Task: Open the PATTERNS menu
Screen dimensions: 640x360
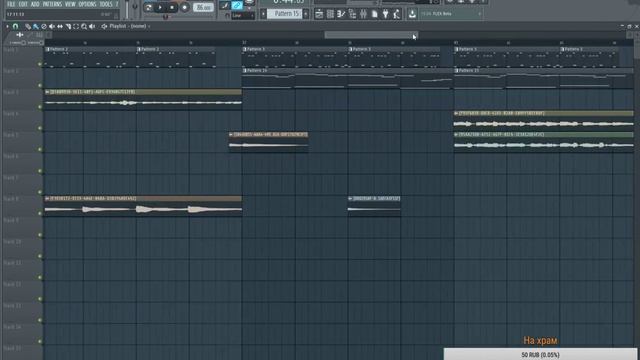Action: (52, 4)
